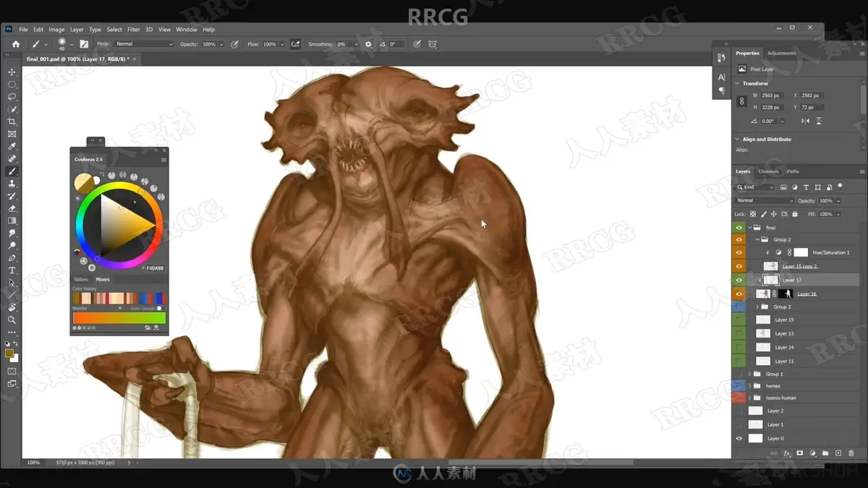The height and width of the screenshot is (488, 868).
Task: Select the Eyedropper tool
Action: pyautogui.click(x=12, y=146)
